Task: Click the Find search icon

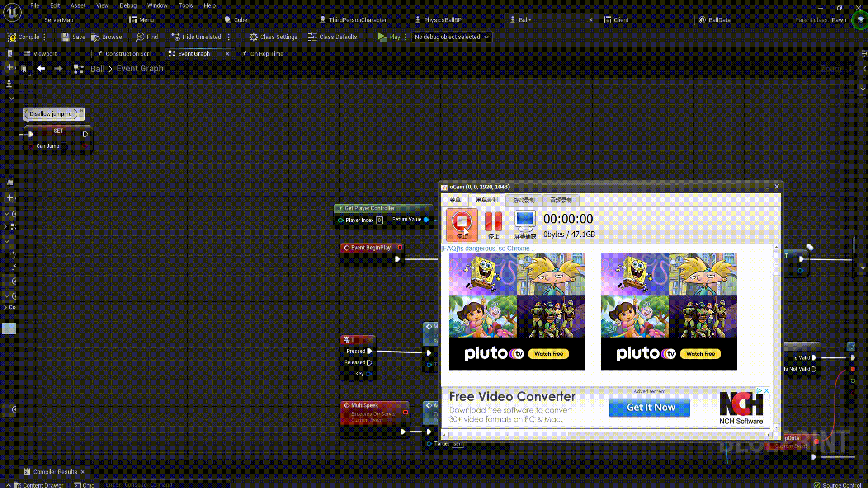Action: (x=140, y=37)
